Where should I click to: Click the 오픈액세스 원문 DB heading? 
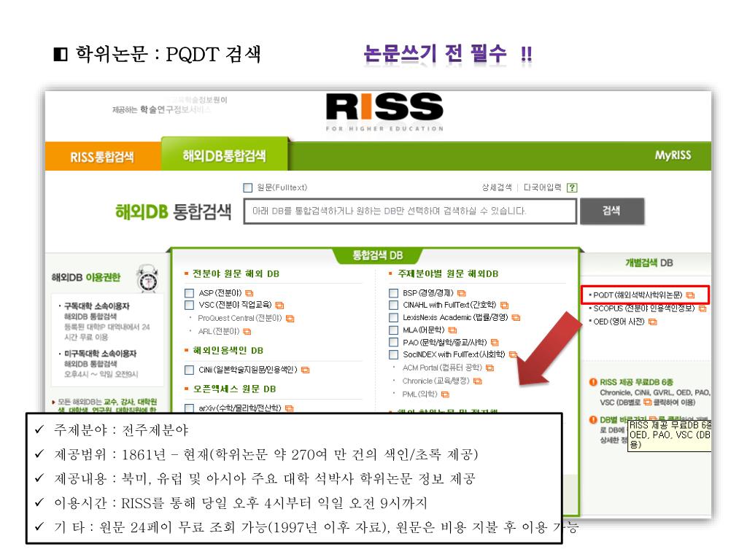(234, 389)
